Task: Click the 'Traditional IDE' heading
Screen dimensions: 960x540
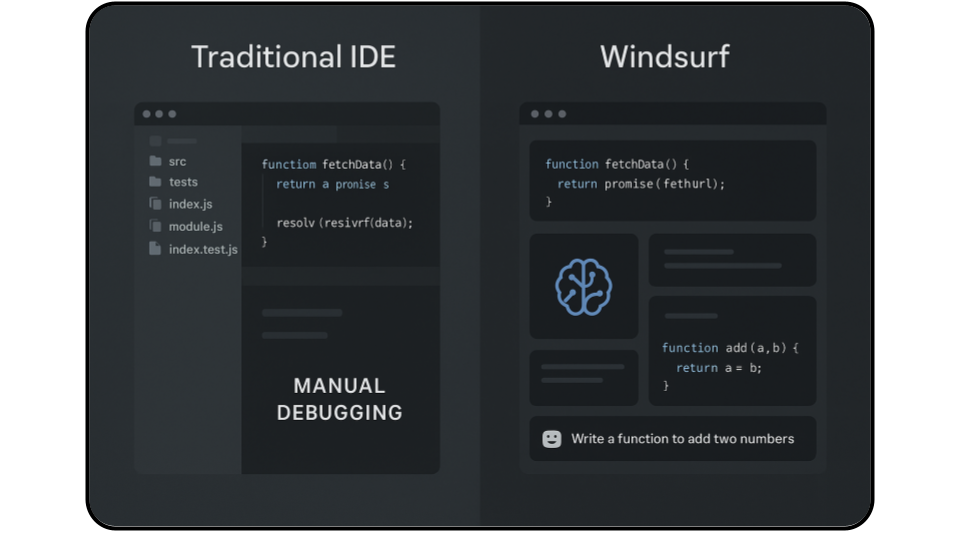Action: [x=293, y=56]
